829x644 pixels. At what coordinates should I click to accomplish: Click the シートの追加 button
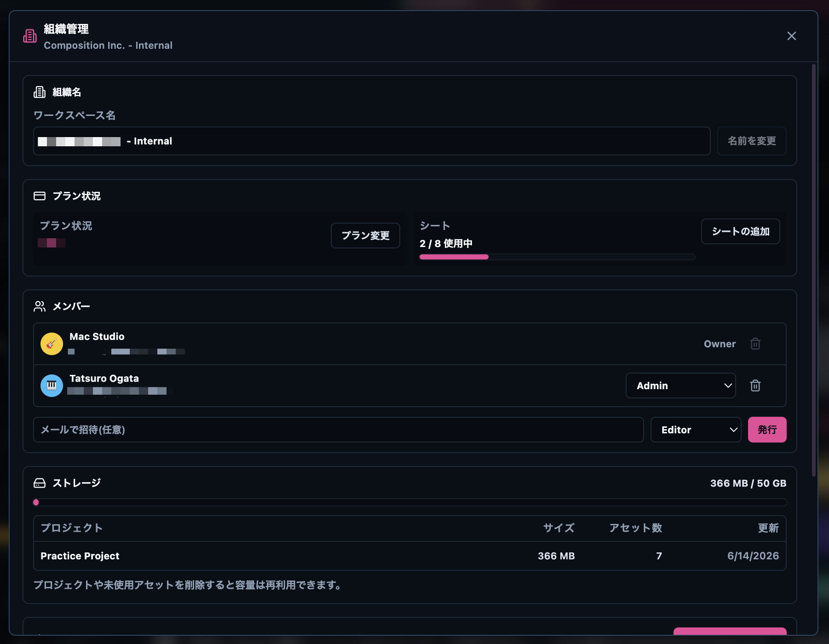point(740,231)
